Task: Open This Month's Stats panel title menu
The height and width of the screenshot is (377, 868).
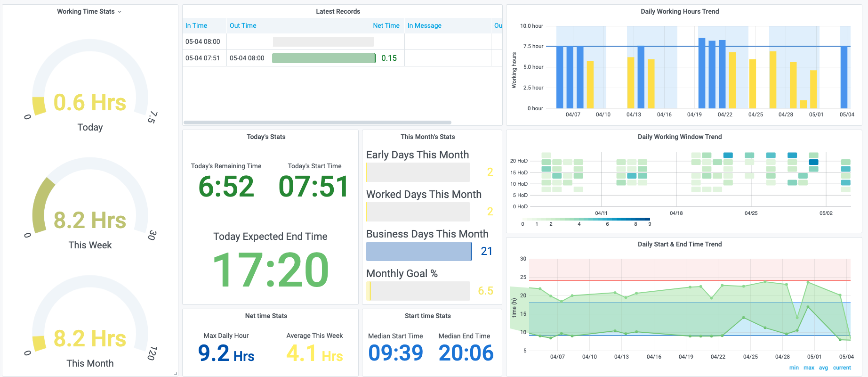Action: (x=427, y=137)
